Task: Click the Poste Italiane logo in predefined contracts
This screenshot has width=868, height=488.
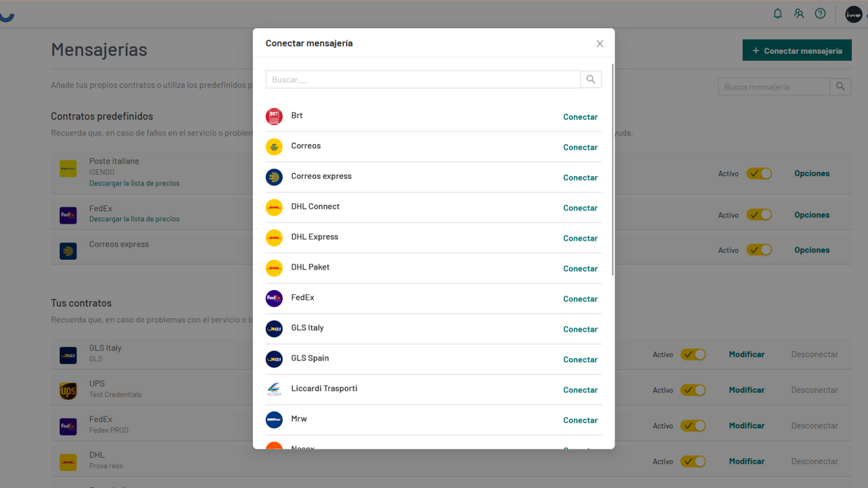Action: click(x=68, y=168)
